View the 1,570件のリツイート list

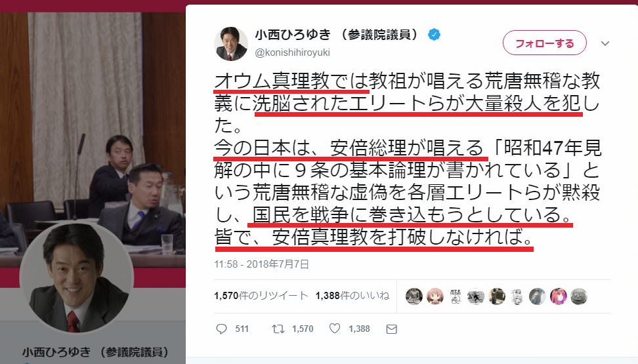point(261,296)
